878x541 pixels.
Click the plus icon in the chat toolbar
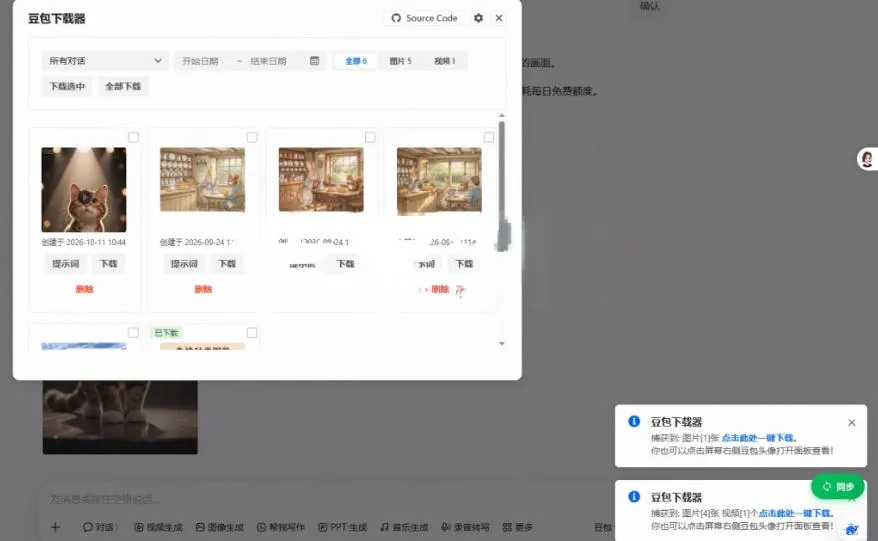55,527
